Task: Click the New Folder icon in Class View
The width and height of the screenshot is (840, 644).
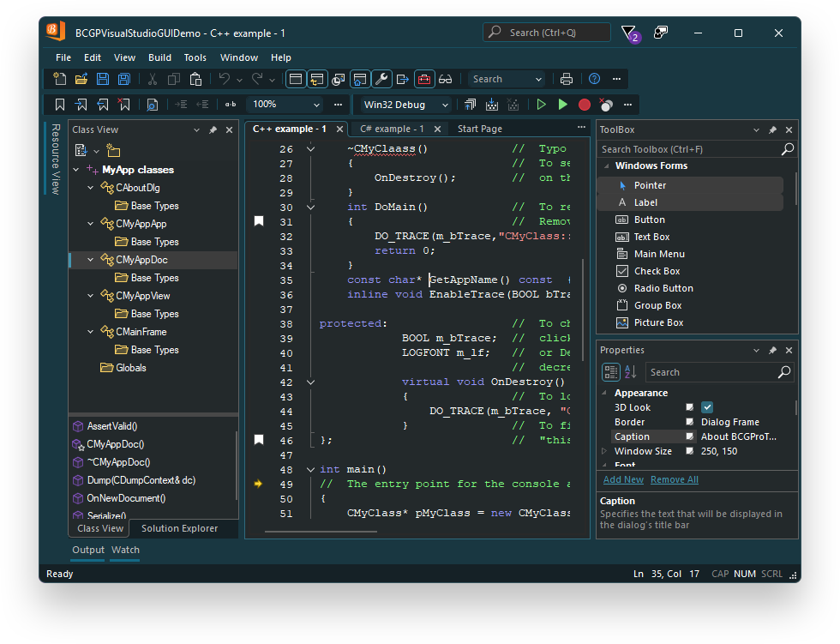Action: [112, 149]
